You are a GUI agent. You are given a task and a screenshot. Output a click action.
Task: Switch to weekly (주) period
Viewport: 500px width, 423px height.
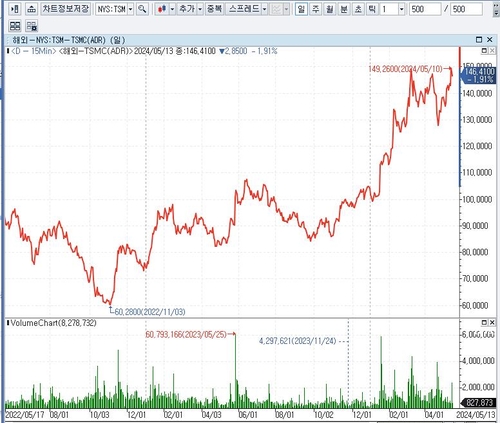pos(315,9)
